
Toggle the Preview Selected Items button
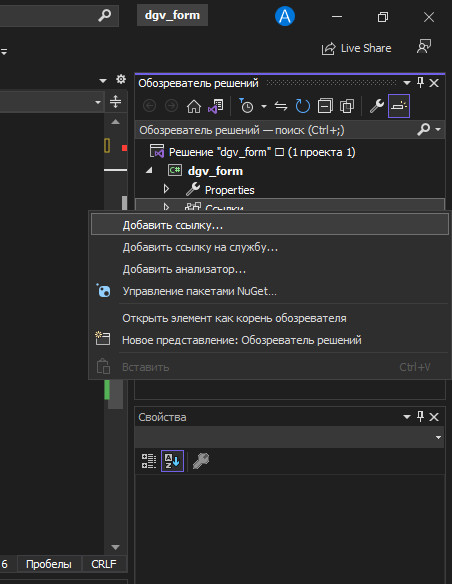tap(399, 107)
